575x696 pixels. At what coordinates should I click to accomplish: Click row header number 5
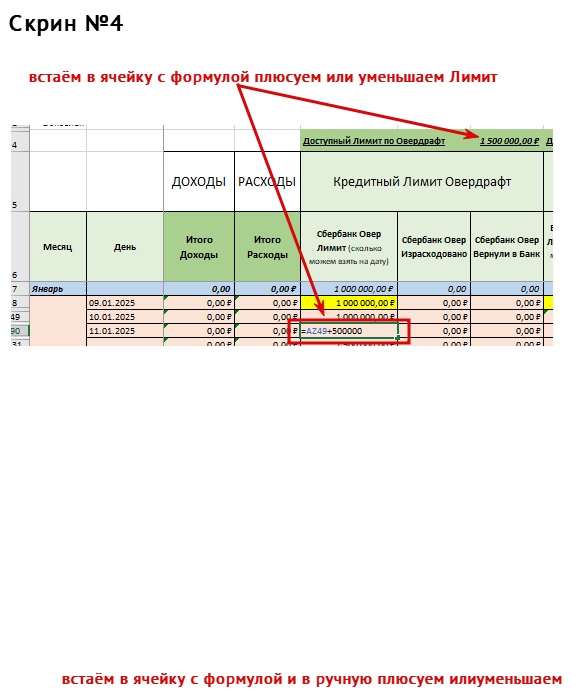(20, 182)
